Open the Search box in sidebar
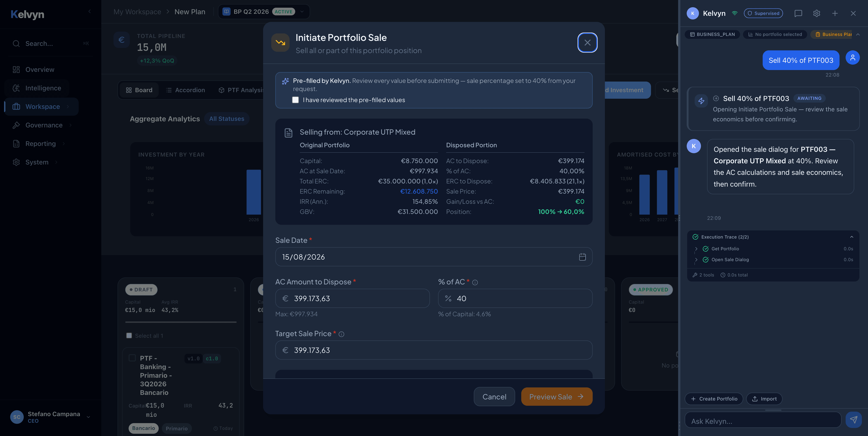The width and height of the screenshot is (868, 436). tap(51, 43)
